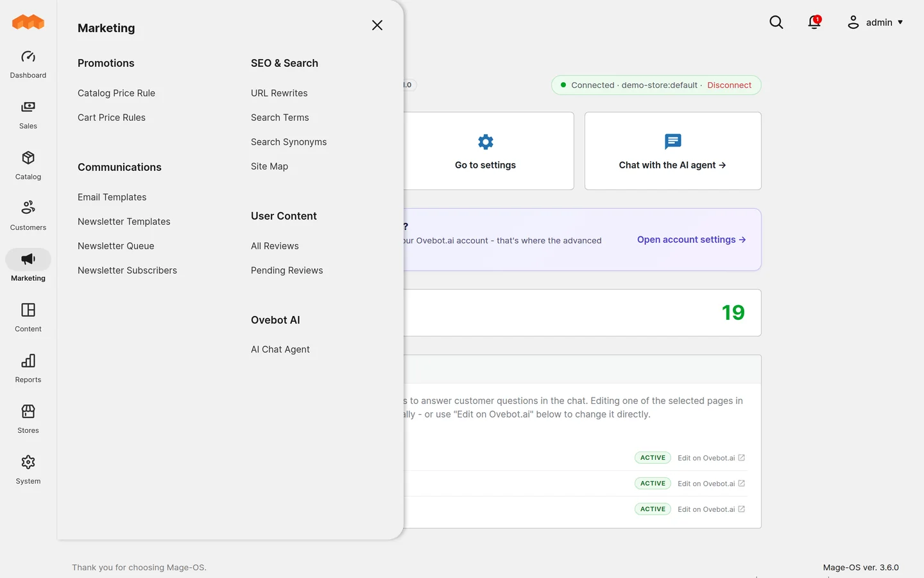Click Edit on Ovebot.ai in first row
Image resolution: width=924 pixels, height=578 pixels.
pyautogui.click(x=711, y=458)
